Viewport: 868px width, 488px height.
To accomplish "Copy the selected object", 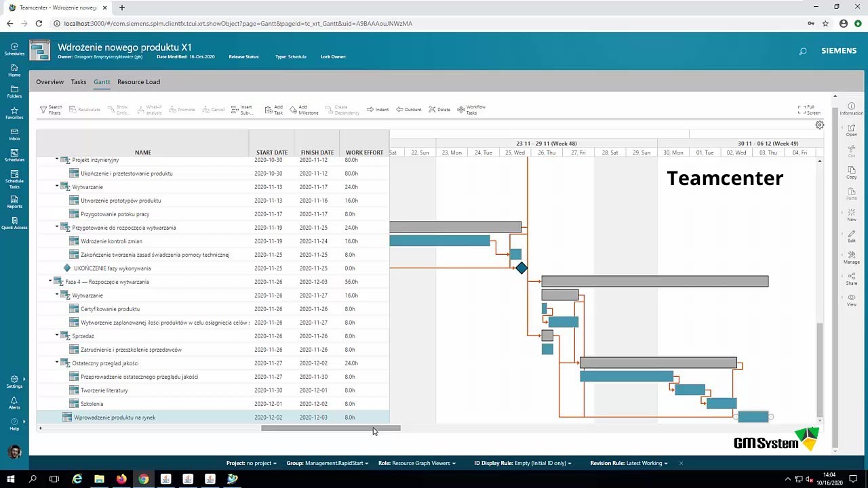I will tap(852, 172).
